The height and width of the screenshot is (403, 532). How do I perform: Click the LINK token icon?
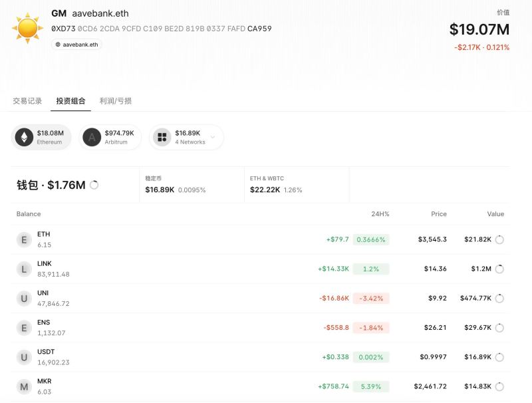25,269
